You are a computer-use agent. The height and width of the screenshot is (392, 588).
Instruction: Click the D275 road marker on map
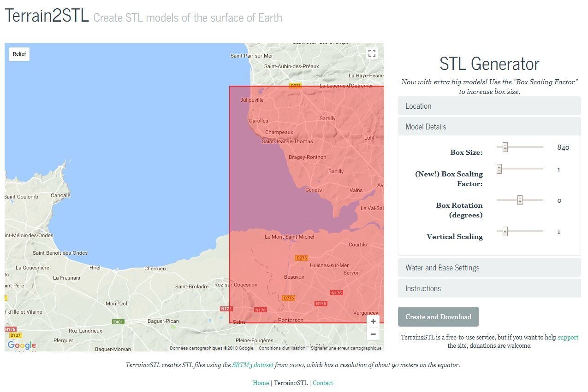[x=302, y=258]
